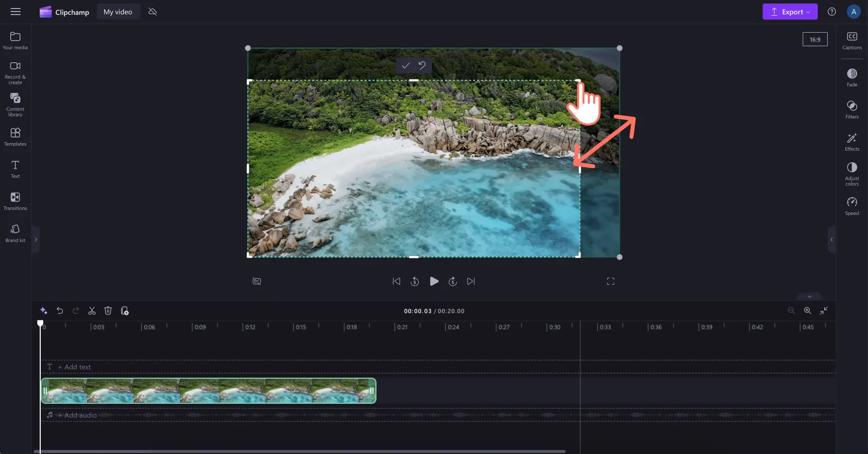This screenshot has height=454, width=868.
Task: Zoom in the timeline
Action: (808, 311)
